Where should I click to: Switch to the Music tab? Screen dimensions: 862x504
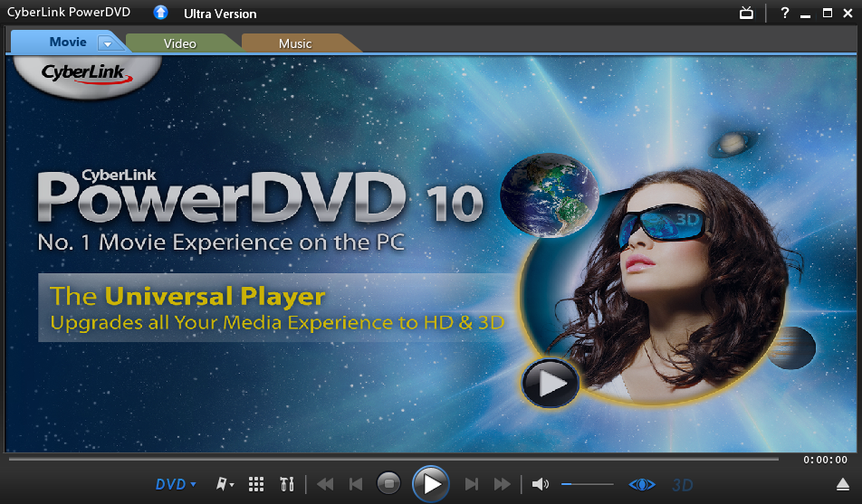click(295, 43)
